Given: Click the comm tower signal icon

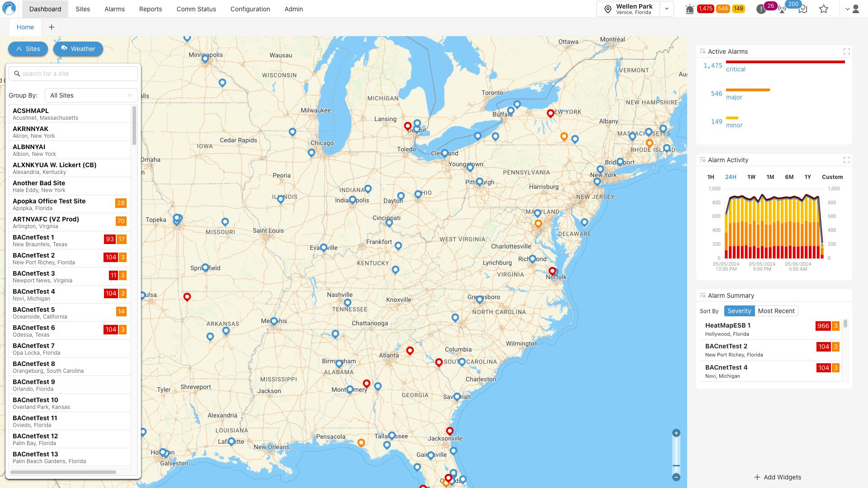Looking at the screenshot, I should coord(782,9).
